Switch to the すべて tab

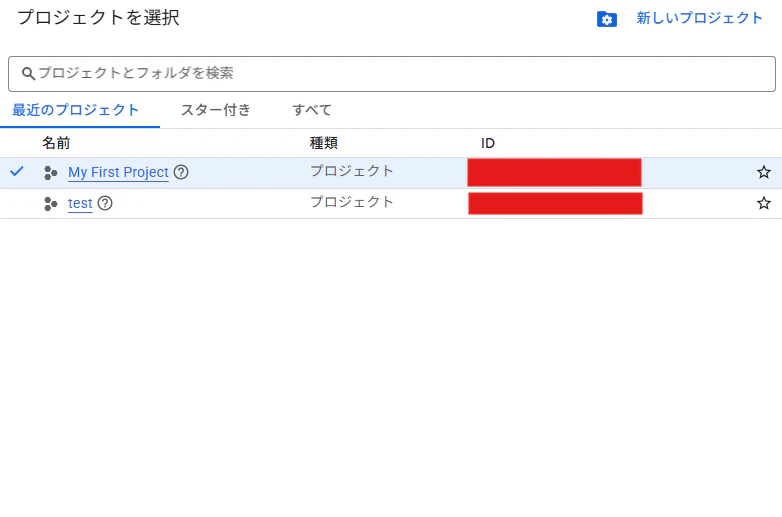(x=312, y=110)
